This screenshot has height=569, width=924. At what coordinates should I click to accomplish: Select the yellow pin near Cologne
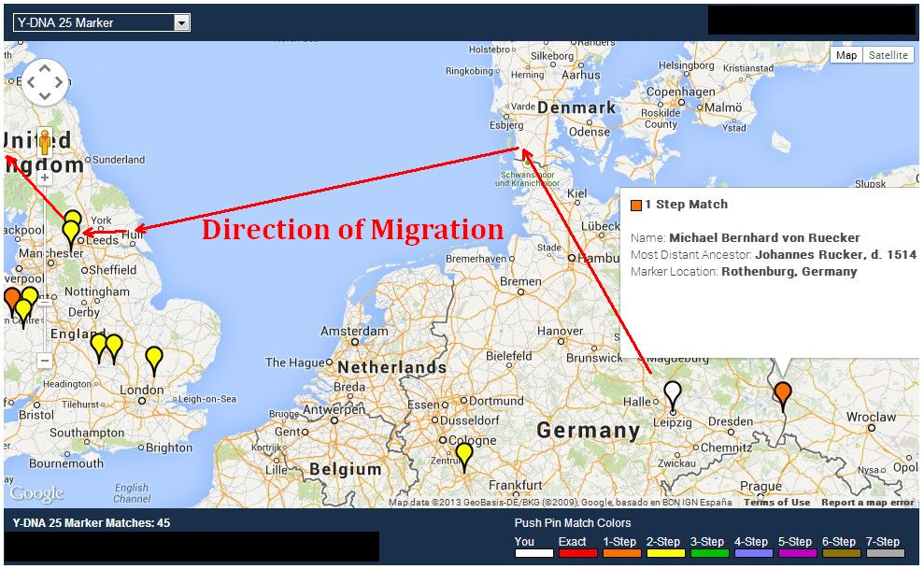464,456
